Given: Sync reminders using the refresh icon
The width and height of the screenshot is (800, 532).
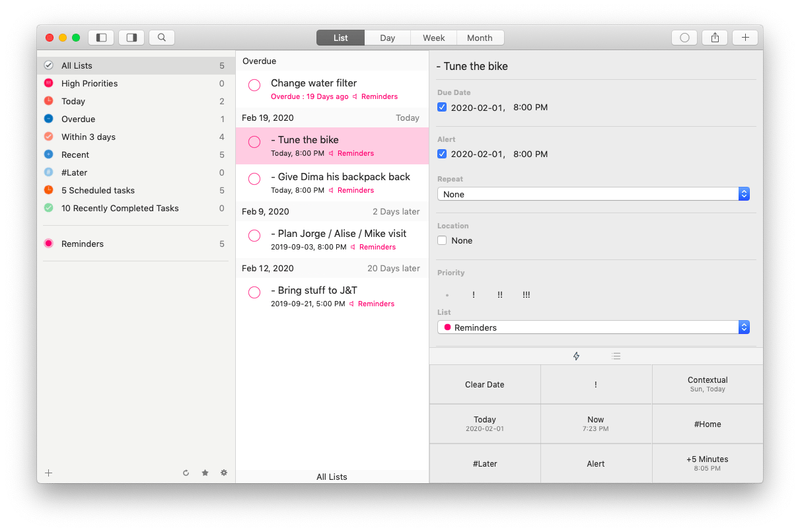Looking at the screenshot, I should pyautogui.click(x=186, y=473).
